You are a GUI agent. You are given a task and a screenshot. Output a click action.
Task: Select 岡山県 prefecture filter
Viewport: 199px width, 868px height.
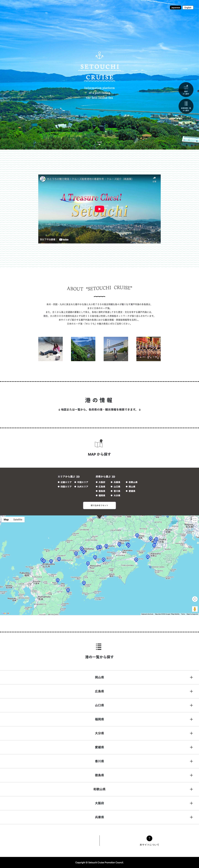[x=131, y=487]
